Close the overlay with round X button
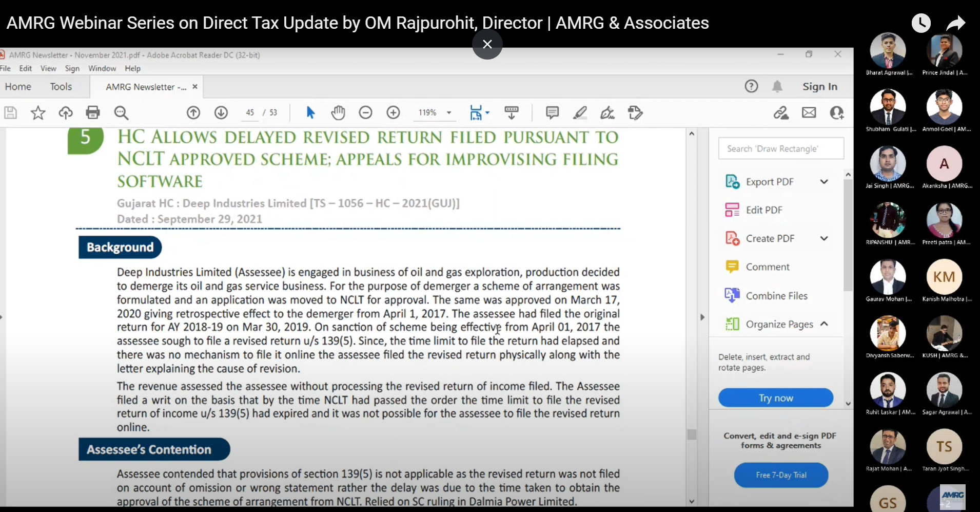Image resolution: width=980 pixels, height=512 pixels. (487, 44)
